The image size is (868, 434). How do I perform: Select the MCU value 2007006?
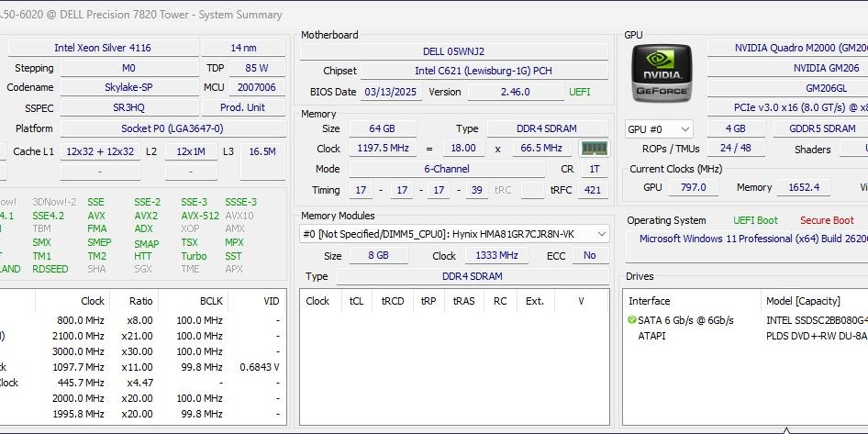click(257, 87)
